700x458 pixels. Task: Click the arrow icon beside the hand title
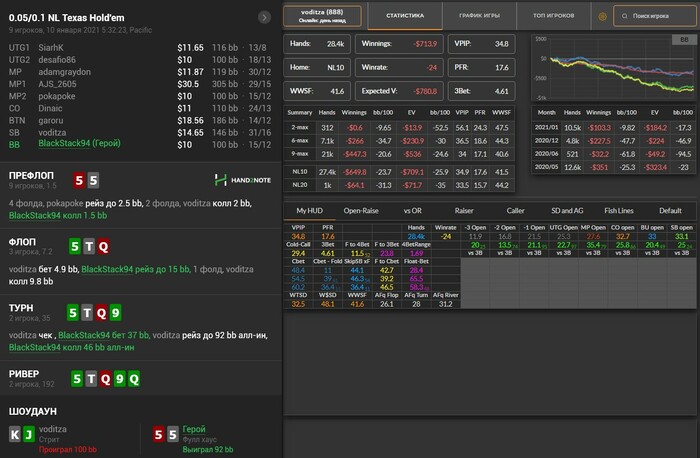point(264,17)
